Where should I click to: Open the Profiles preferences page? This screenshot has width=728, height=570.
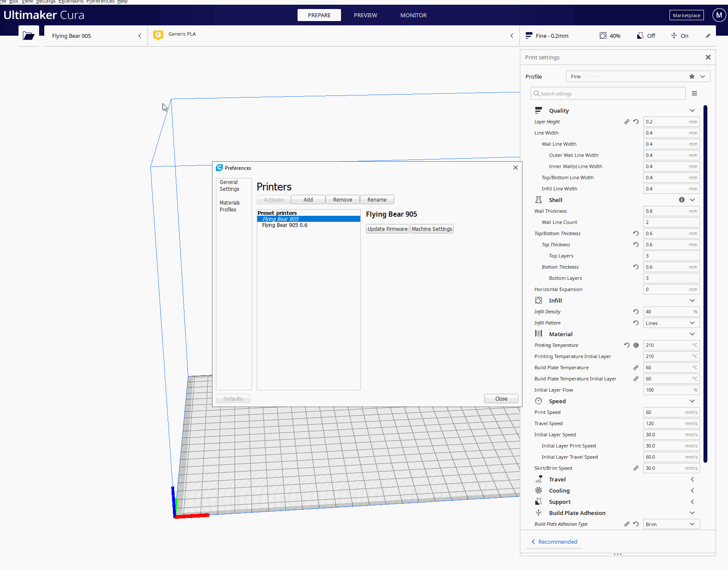click(x=228, y=210)
